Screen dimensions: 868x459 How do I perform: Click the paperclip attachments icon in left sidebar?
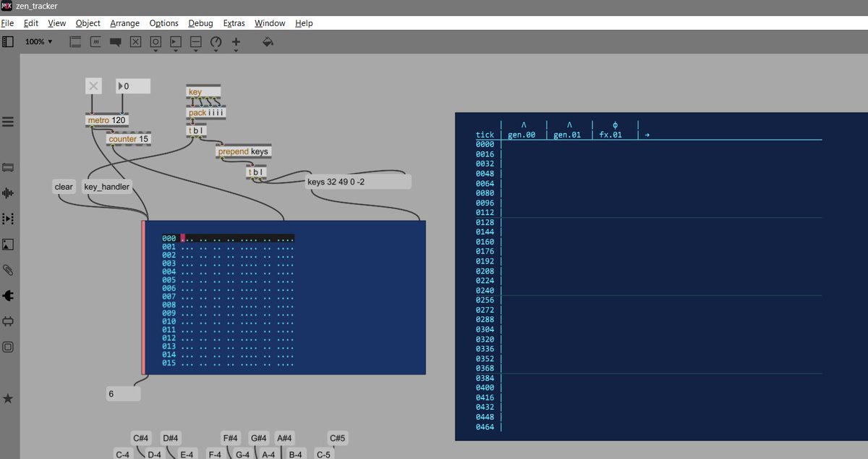(x=9, y=269)
